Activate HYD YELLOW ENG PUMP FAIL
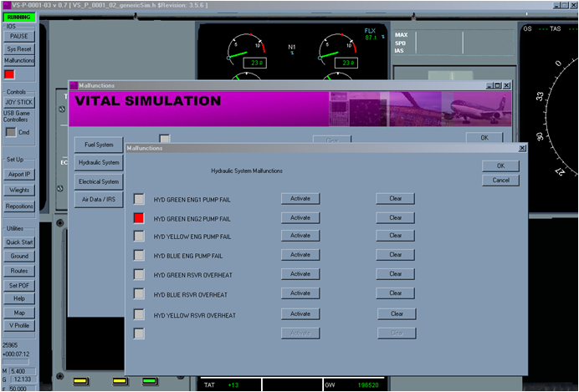 click(x=300, y=235)
